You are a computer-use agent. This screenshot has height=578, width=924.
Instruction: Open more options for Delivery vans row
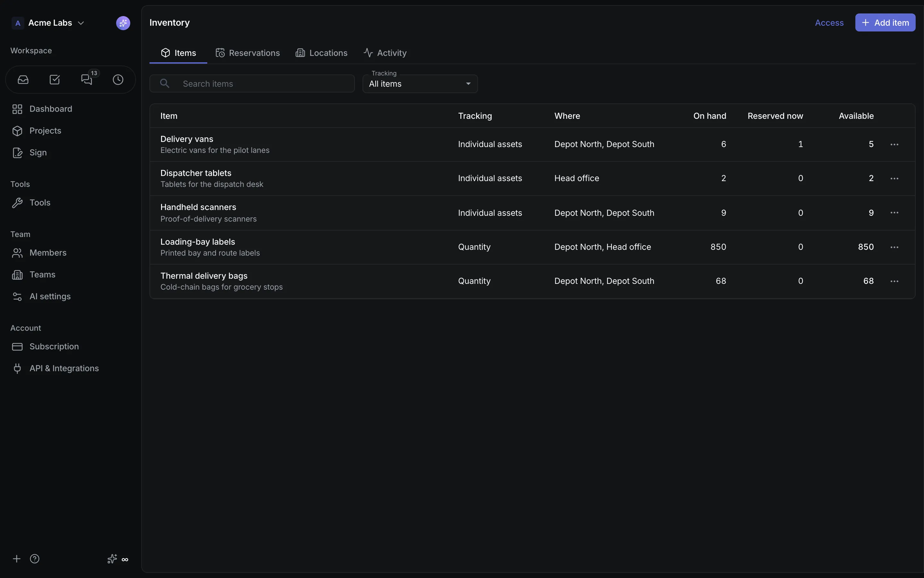894,144
